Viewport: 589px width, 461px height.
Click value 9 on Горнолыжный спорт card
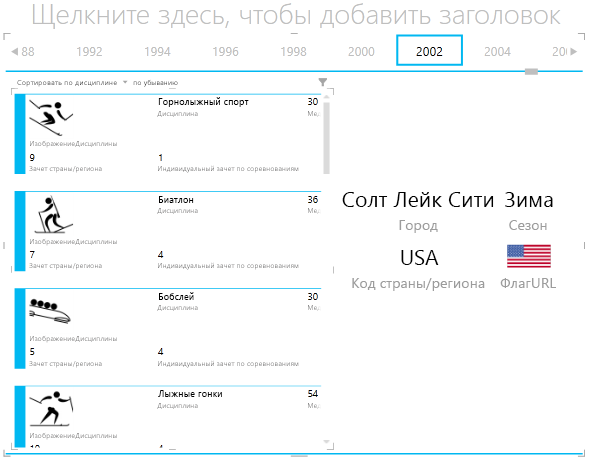tap(32, 157)
